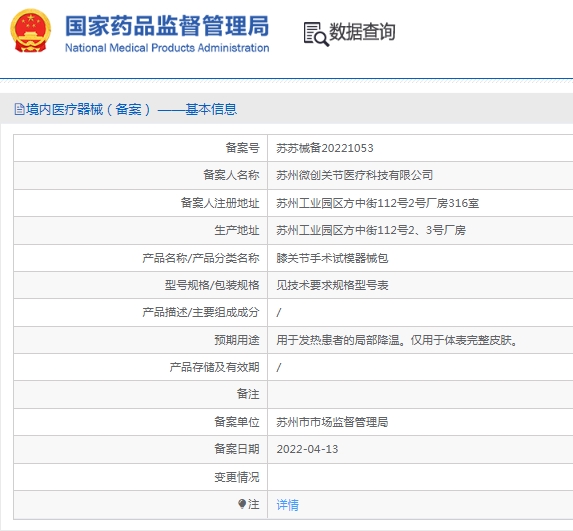Click the 产品描述/主要组成成分 label
573x531 pixels.
click(201, 312)
